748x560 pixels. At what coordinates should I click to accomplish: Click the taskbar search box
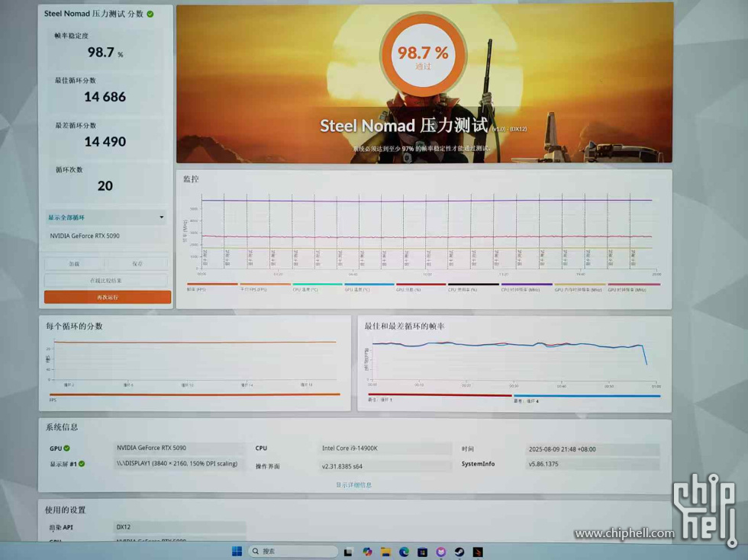point(293,552)
